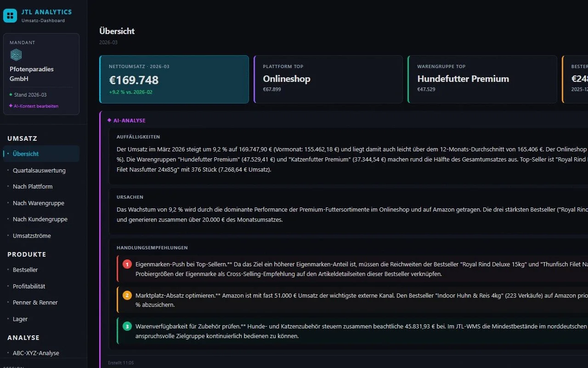Screen dimensions: 588x368
Task: Open the Profitabilität report
Action: (x=29, y=286)
